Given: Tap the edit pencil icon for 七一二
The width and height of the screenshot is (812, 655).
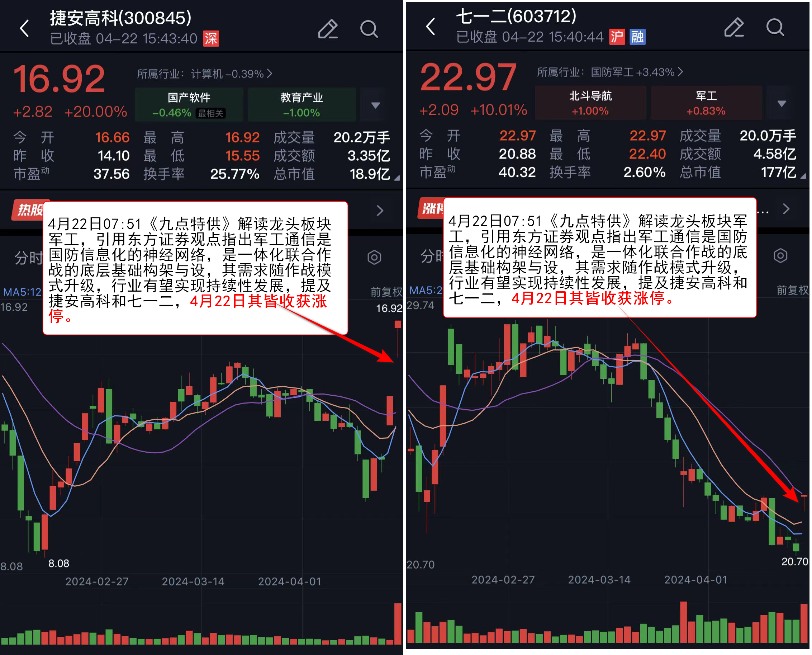Looking at the screenshot, I should pos(734,27).
